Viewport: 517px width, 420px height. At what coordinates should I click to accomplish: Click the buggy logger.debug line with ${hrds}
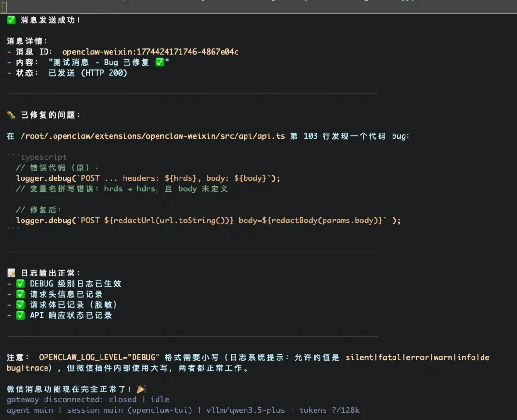pos(148,178)
